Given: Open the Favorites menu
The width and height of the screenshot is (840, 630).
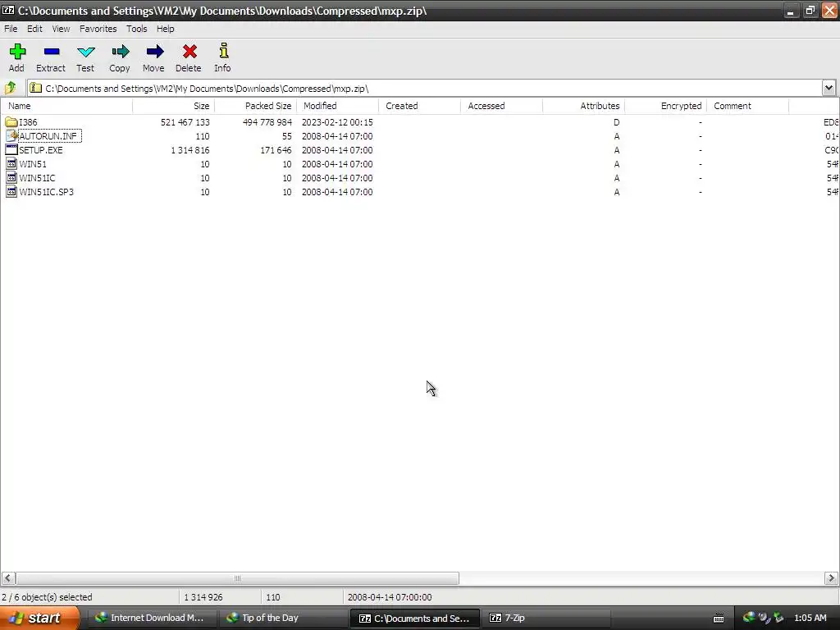Looking at the screenshot, I should coord(98,29).
